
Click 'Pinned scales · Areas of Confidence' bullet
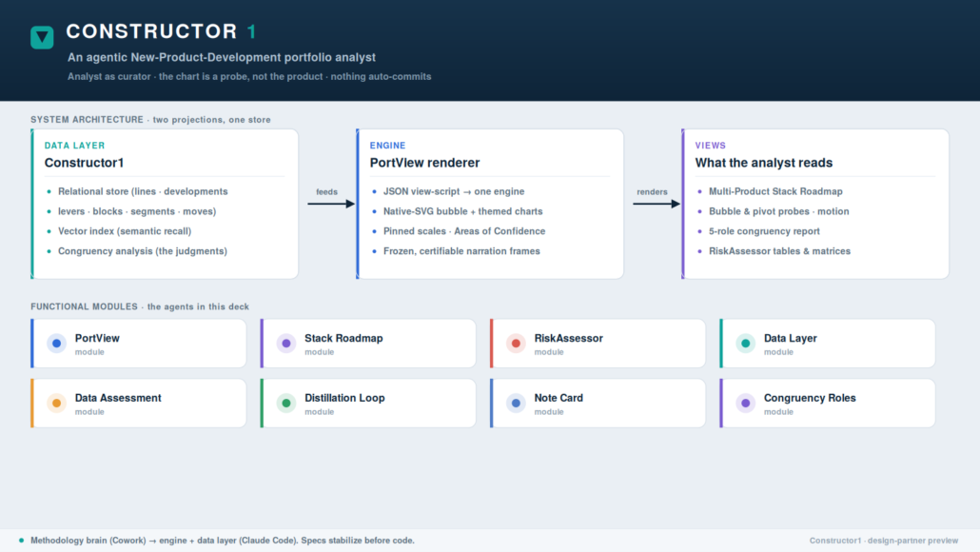(463, 231)
